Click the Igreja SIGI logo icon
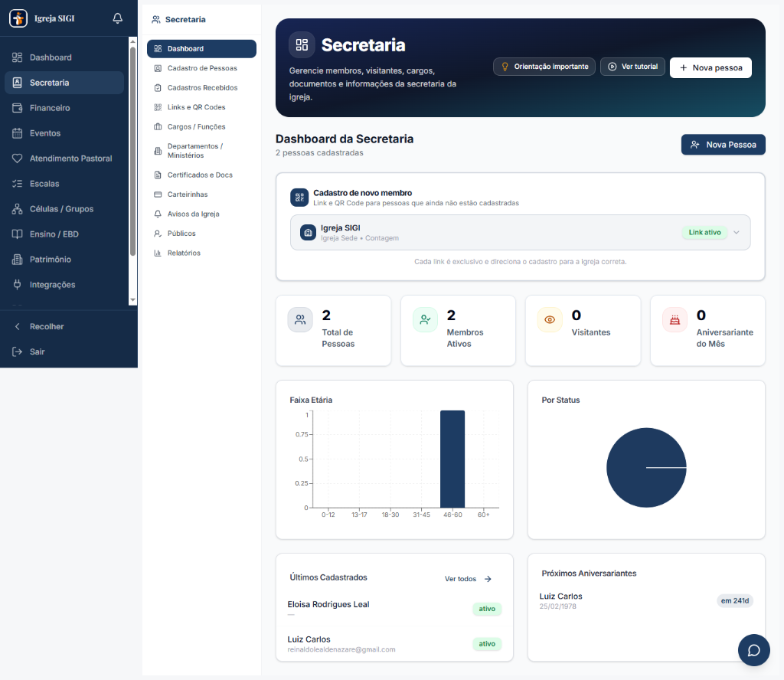This screenshot has width=784, height=680. coord(18,18)
